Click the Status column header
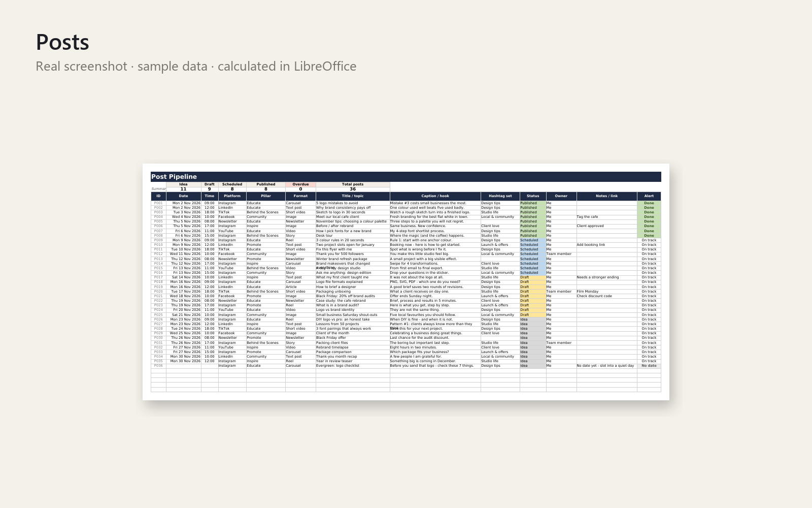 tap(533, 196)
